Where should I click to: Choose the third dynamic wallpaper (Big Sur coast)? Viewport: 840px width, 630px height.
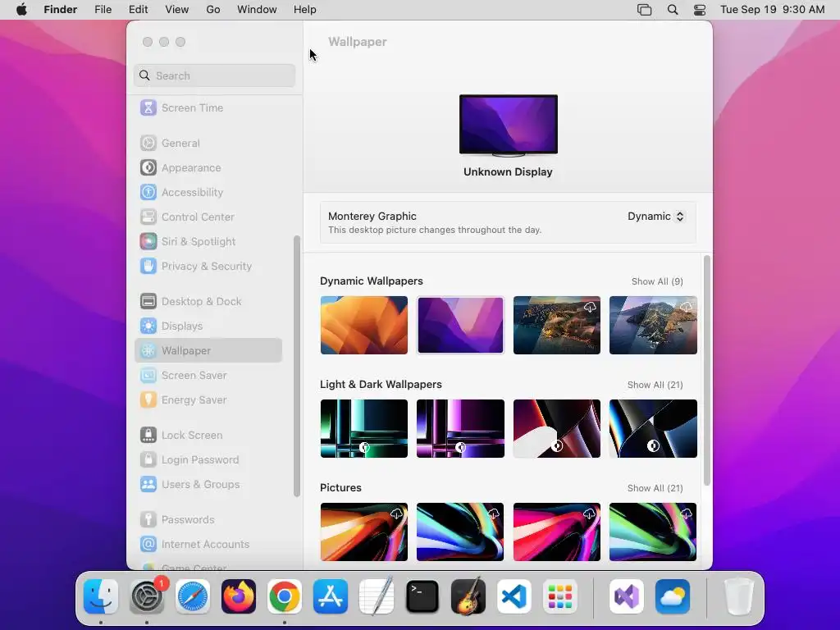(x=557, y=325)
